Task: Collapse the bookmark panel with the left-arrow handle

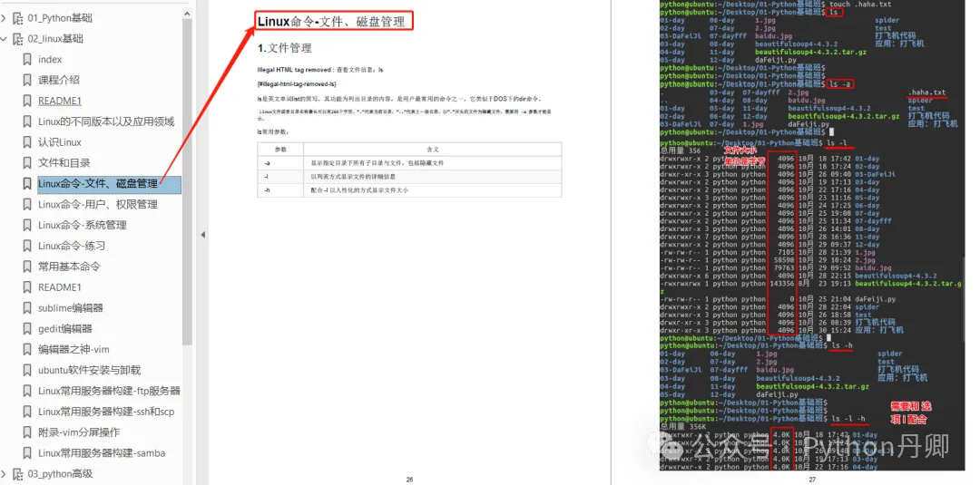Action: pyautogui.click(x=202, y=235)
